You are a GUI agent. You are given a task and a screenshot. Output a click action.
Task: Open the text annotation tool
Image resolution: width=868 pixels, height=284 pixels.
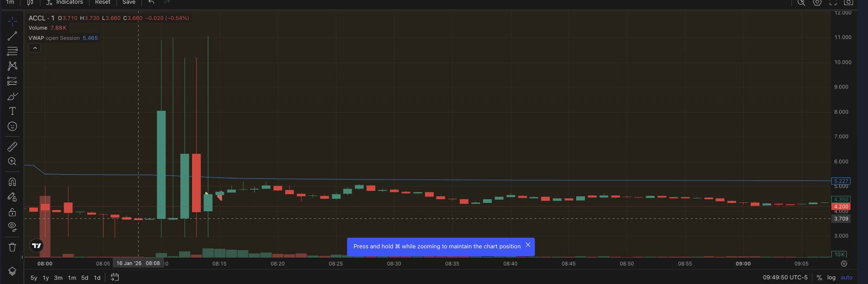pos(13,111)
